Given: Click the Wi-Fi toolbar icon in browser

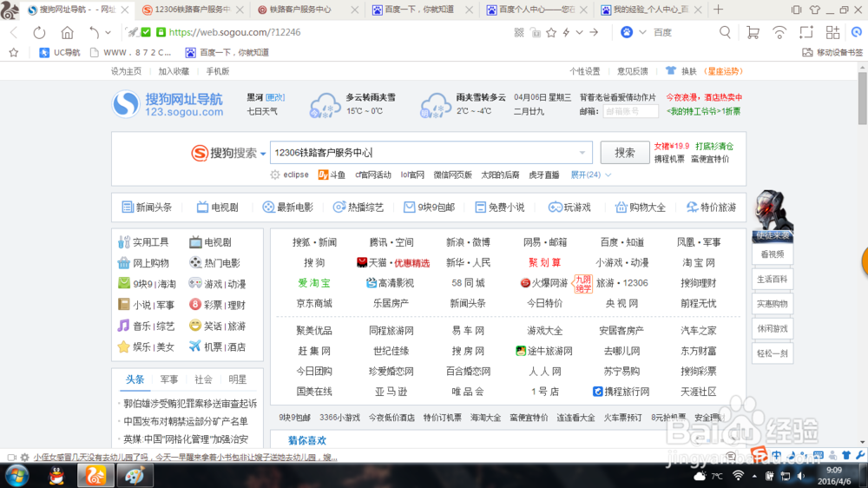Looking at the screenshot, I should pos(779,33).
